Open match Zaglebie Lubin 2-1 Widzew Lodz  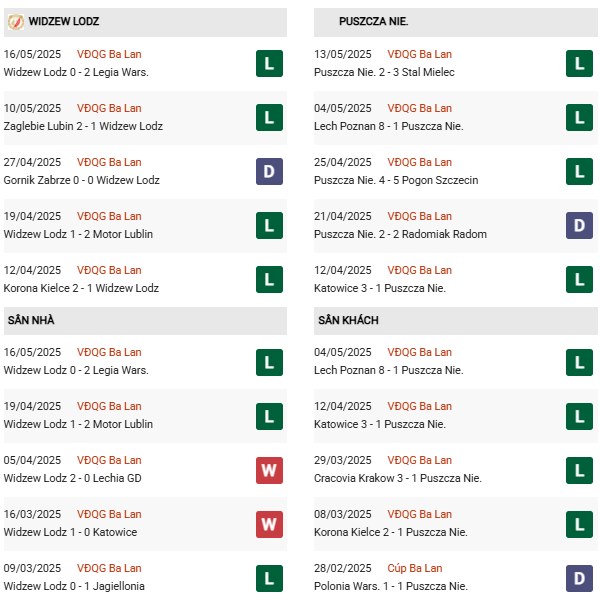(83, 126)
